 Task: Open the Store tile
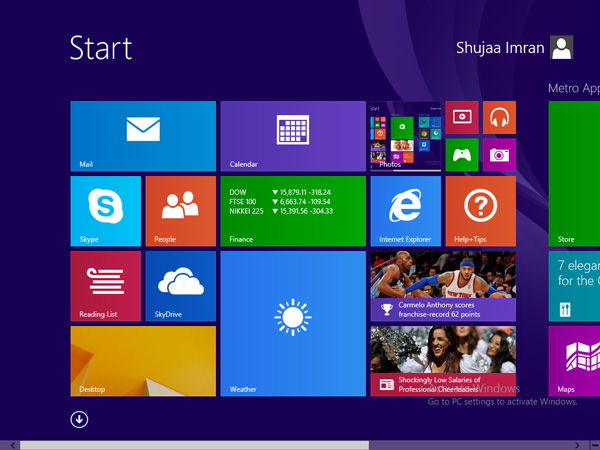click(x=574, y=173)
